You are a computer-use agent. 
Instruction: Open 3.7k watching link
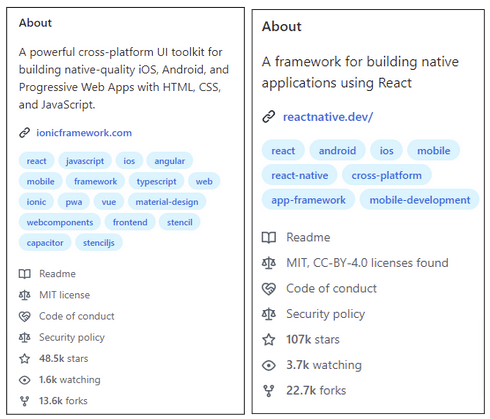[324, 365]
